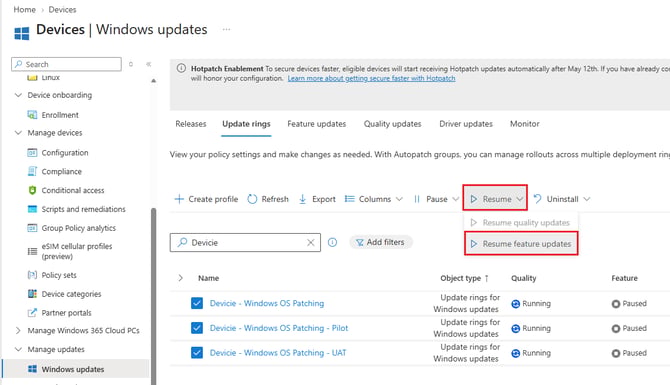Switch to the Monitor tab
This screenshot has height=385, width=670.
[x=524, y=124]
